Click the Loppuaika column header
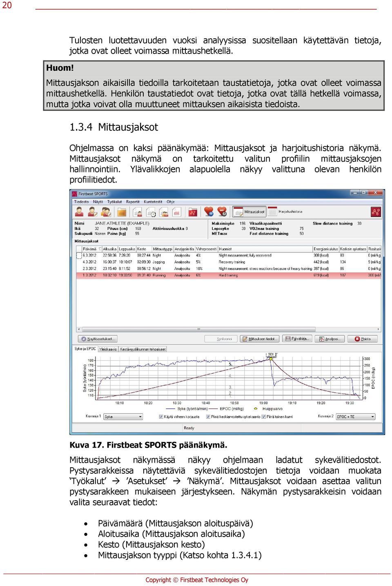This screenshot has width=392, height=586. tap(127, 249)
